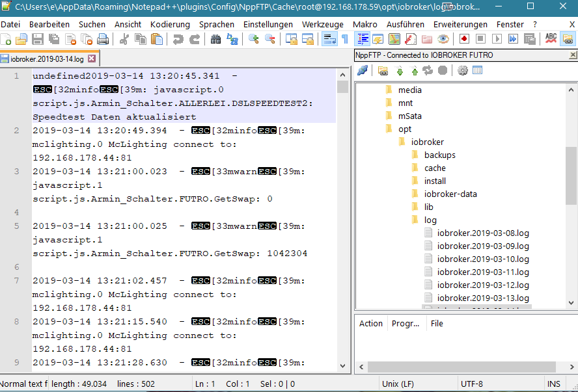
Task: Close the iobroker.2019-03-14.log tab
Action: (92, 59)
